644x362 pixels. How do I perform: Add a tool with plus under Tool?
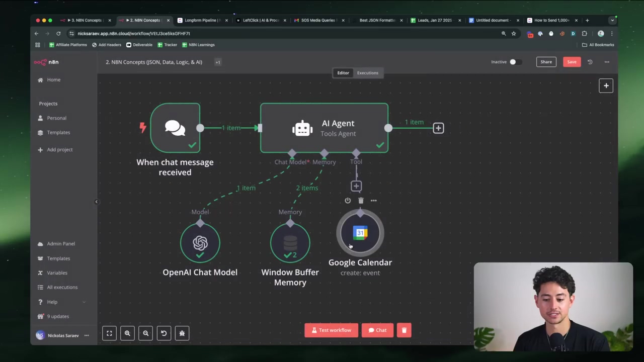point(356,186)
